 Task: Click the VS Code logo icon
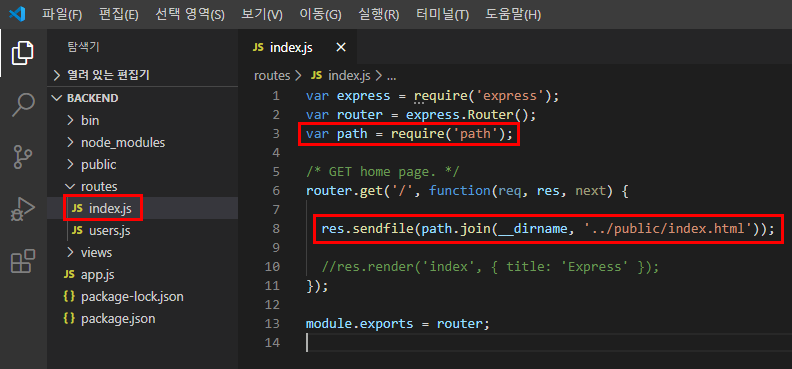17,14
